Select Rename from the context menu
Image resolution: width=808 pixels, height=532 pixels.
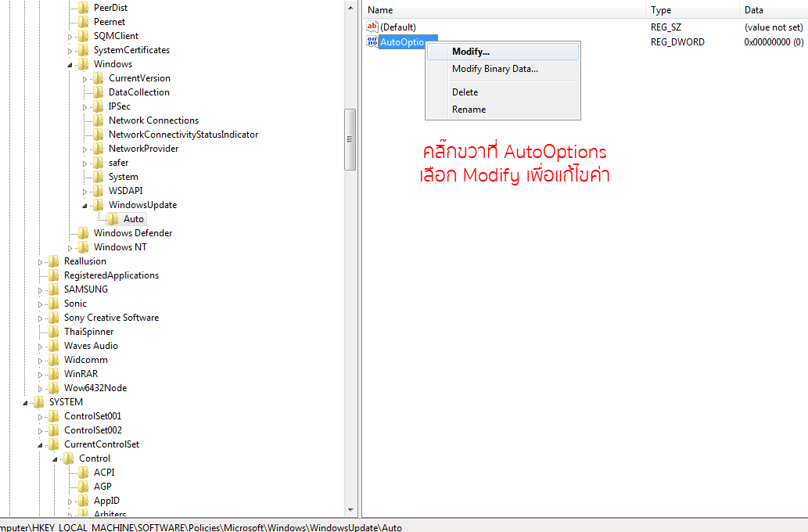point(469,110)
